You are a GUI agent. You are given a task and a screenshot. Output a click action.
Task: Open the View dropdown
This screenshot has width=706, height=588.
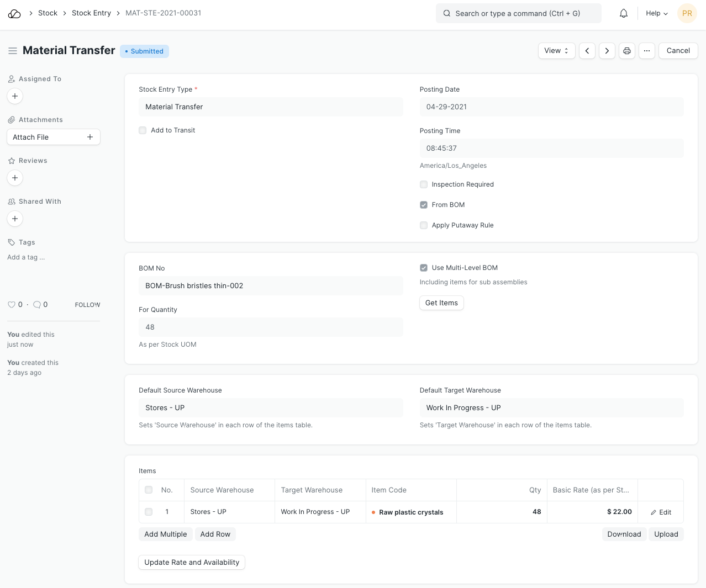[x=556, y=51]
